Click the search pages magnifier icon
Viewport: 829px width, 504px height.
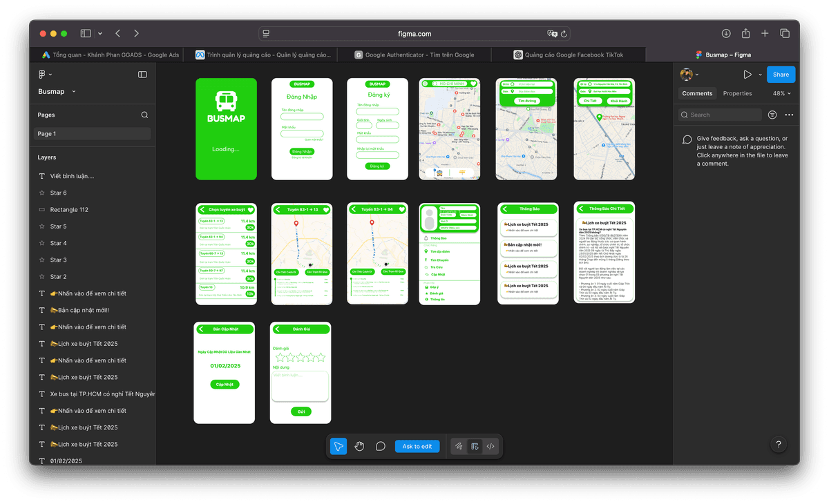[144, 115]
